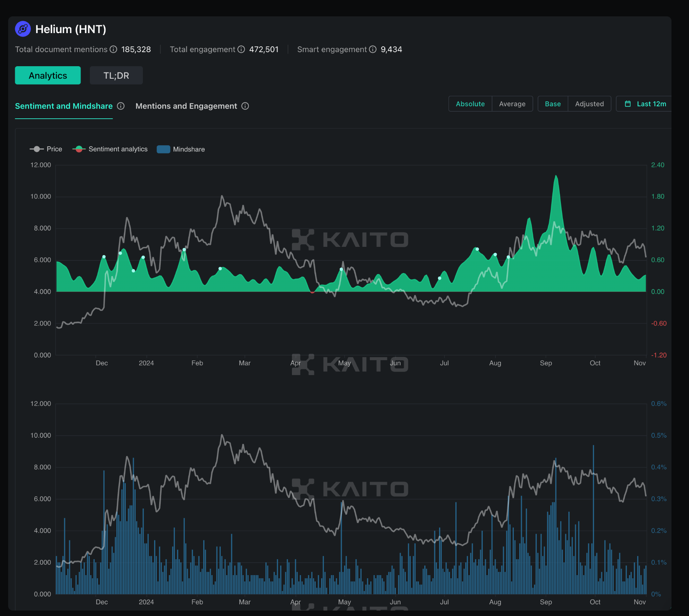Toggle the Mindshare legend label

(x=189, y=149)
